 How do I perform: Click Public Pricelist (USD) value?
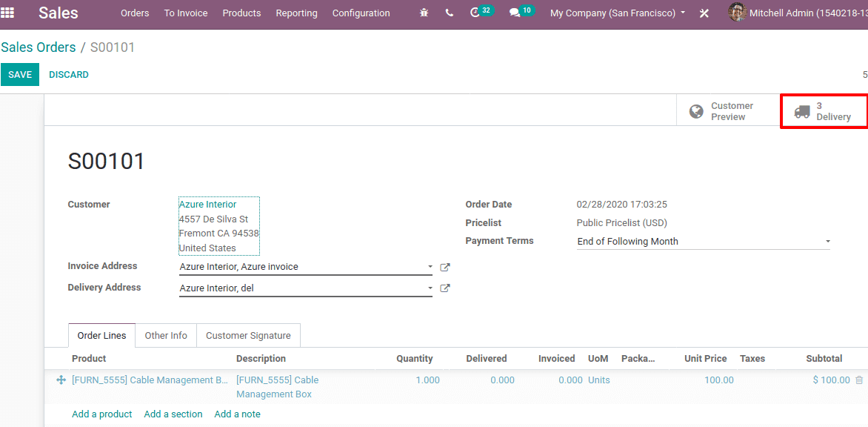click(621, 223)
